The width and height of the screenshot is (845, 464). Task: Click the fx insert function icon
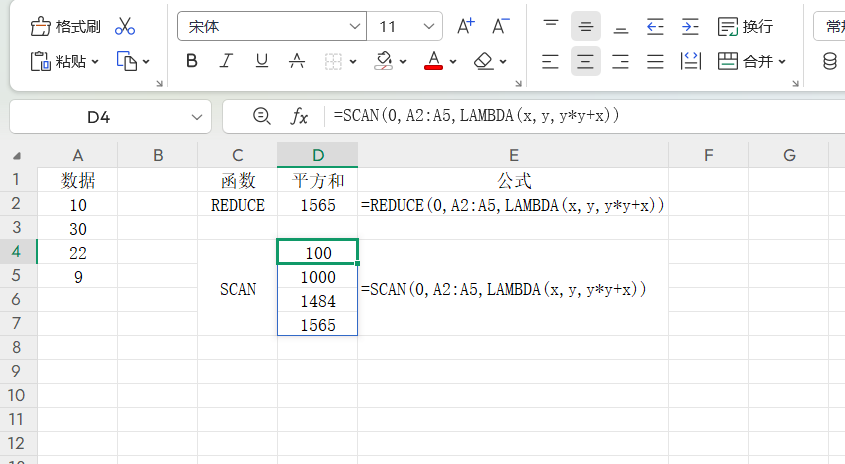(x=299, y=117)
